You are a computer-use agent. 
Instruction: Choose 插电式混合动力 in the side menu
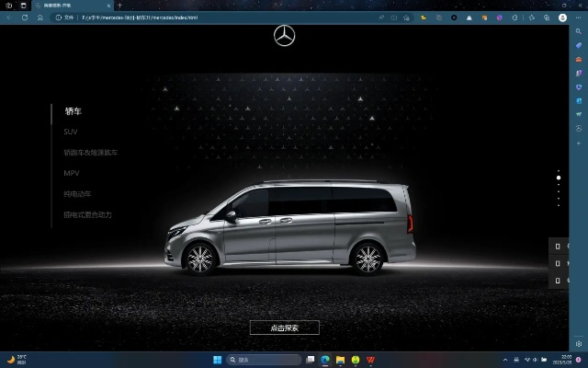tap(87, 214)
